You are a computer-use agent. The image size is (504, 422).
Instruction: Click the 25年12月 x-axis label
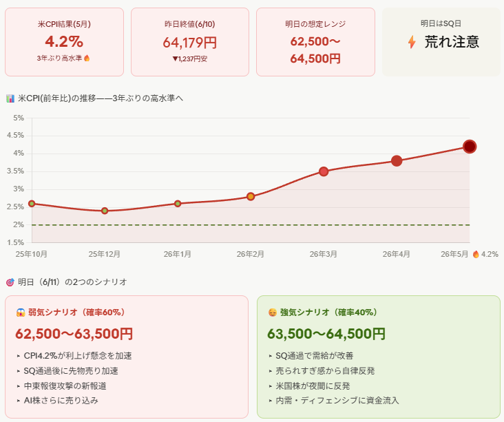(x=105, y=254)
